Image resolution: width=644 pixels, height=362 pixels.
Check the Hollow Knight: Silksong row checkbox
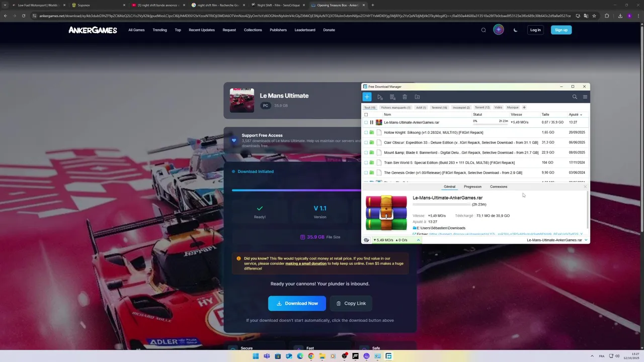pyautogui.click(x=366, y=132)
